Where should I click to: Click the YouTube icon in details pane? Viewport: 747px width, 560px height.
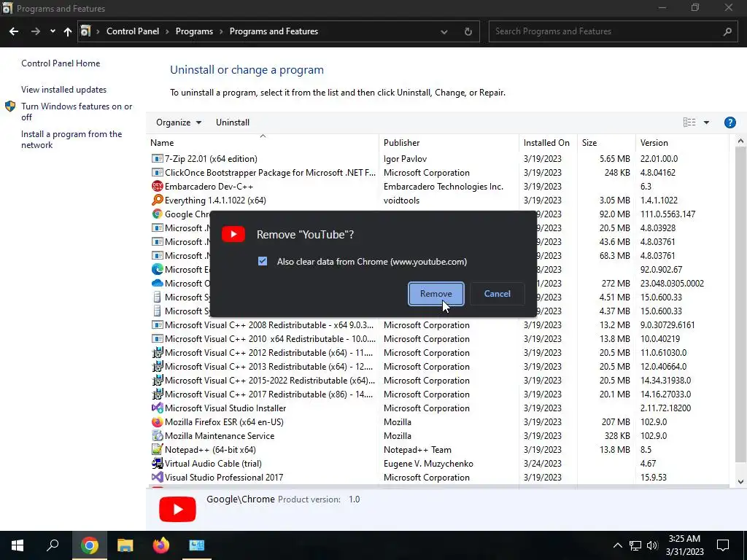coord(177,509)
